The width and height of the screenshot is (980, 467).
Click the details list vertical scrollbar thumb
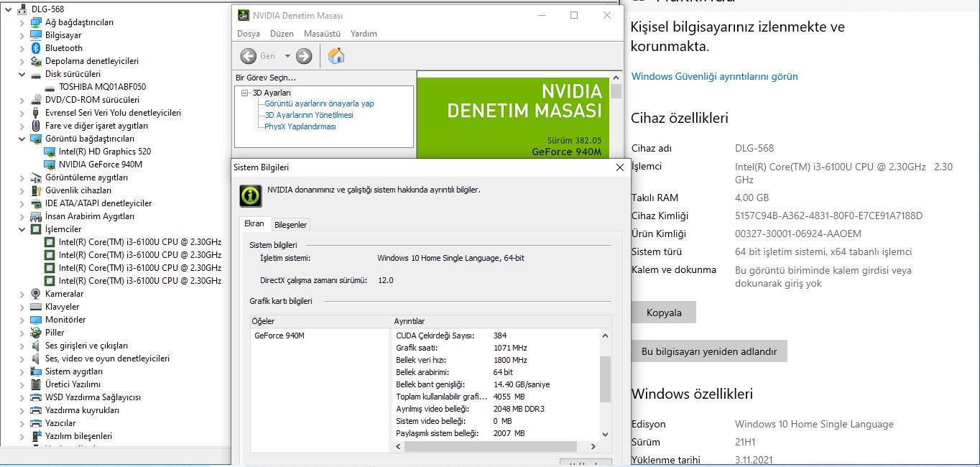click(605, 379)
